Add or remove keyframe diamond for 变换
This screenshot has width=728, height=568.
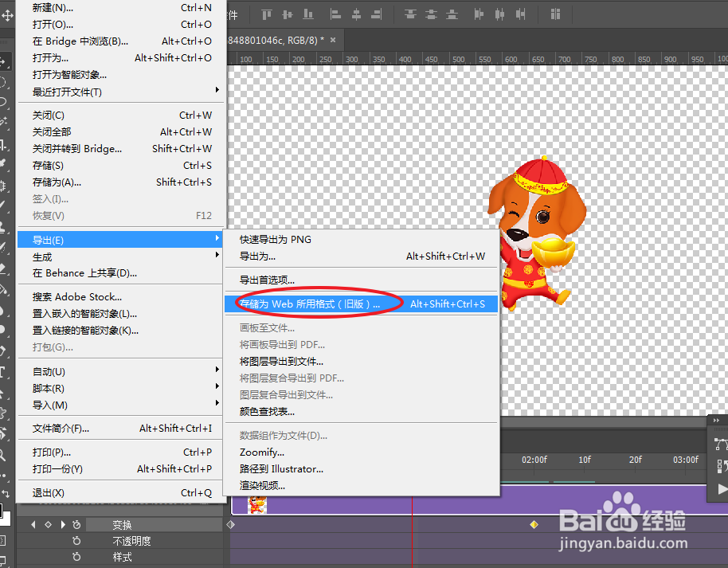[49, 525]
